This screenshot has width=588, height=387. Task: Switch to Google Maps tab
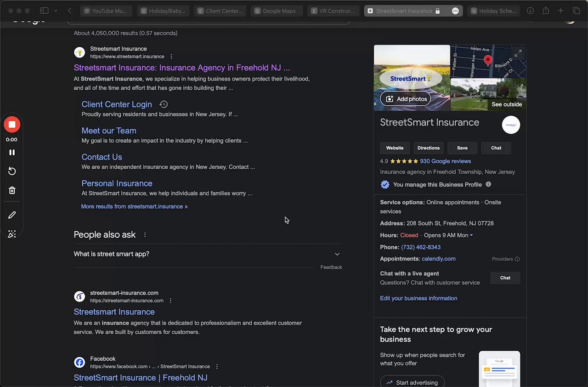click(x=277, y=11)
